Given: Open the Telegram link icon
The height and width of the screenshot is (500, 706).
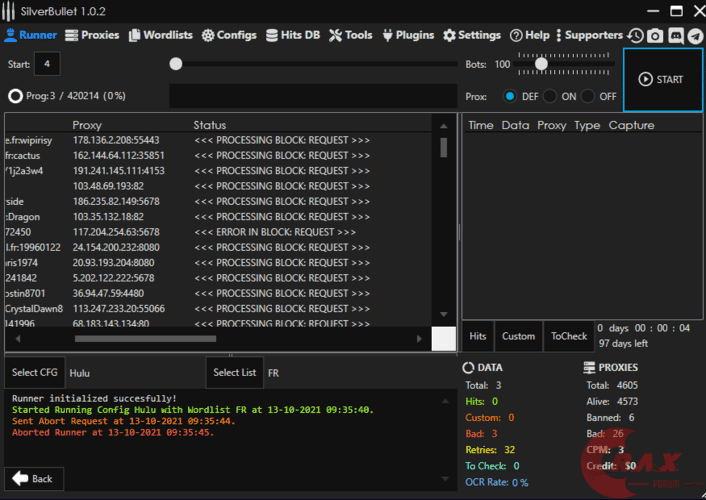Looking at the screenshot, I should point(695,35).
